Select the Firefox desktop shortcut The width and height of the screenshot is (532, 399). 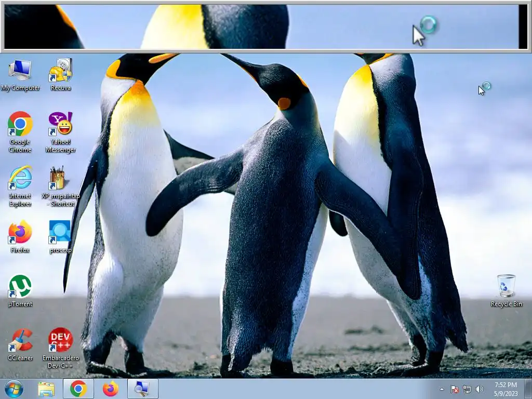20,236
